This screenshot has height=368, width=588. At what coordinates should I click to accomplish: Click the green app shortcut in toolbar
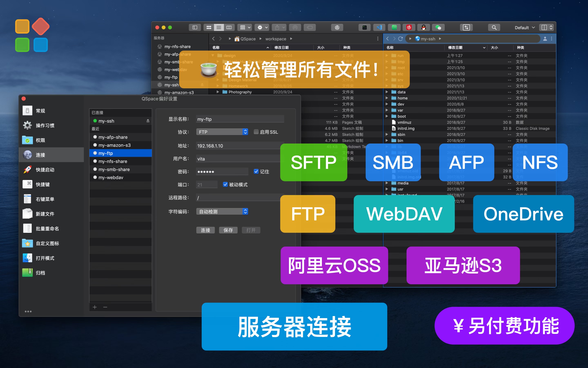point(394,28)
